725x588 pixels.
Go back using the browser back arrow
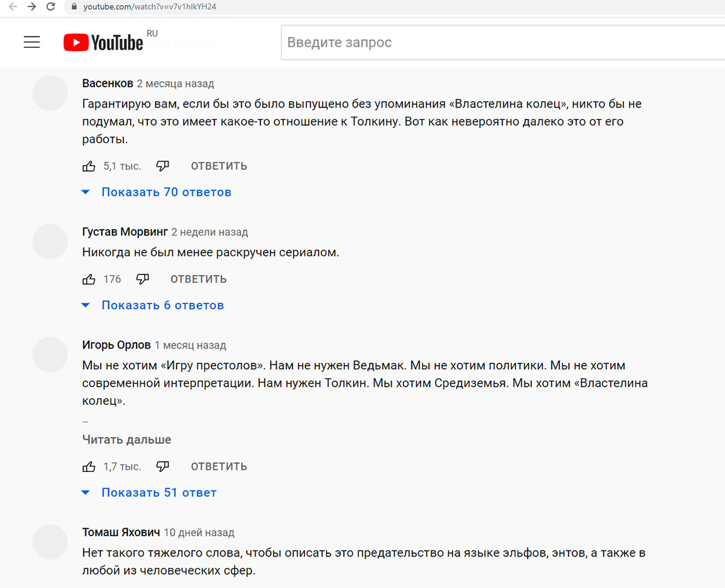(13, 7)
